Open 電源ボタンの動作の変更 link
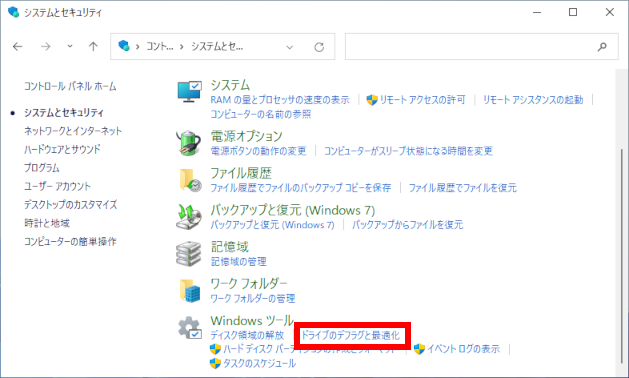This screenshot has width=629, height=378. (258, 151)
